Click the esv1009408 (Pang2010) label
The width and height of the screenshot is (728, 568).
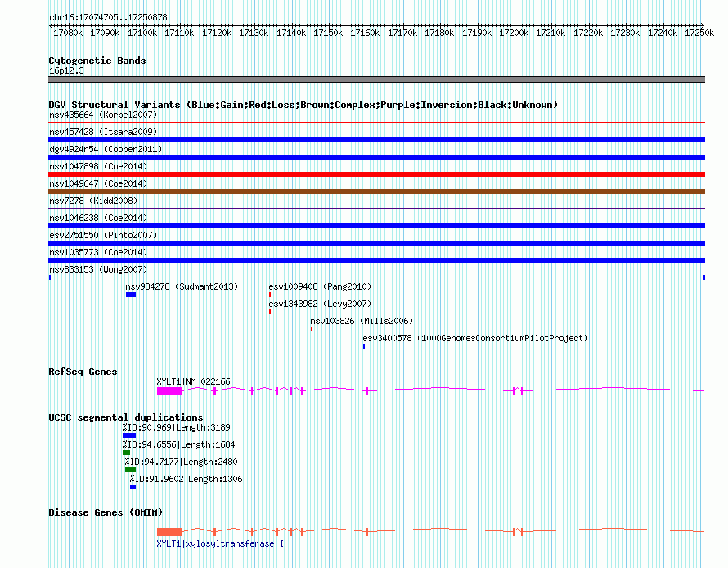320,286
